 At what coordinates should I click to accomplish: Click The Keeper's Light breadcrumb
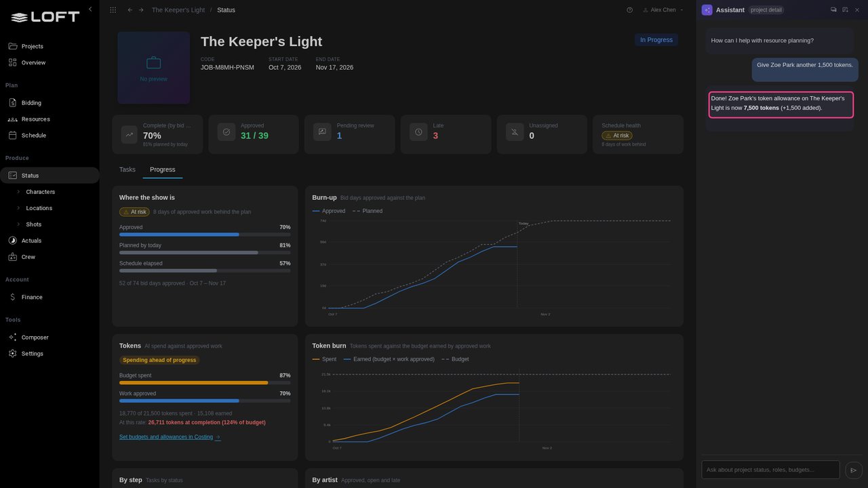pos(177,10)
